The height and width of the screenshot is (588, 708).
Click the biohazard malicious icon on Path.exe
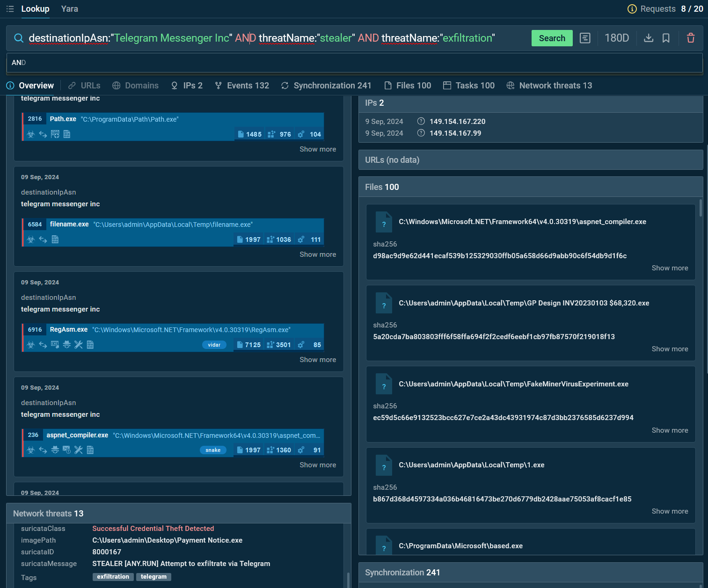31,134
